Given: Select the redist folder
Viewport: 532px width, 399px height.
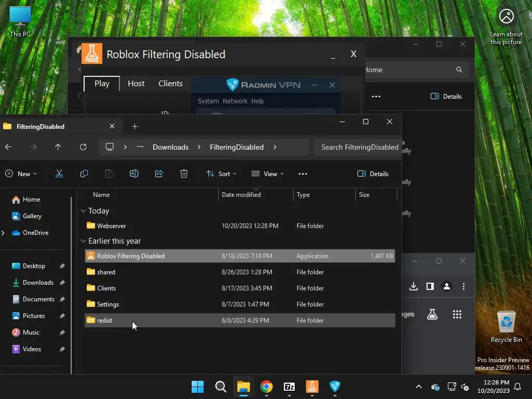Looking at the screenshot, I should (240, 320).
